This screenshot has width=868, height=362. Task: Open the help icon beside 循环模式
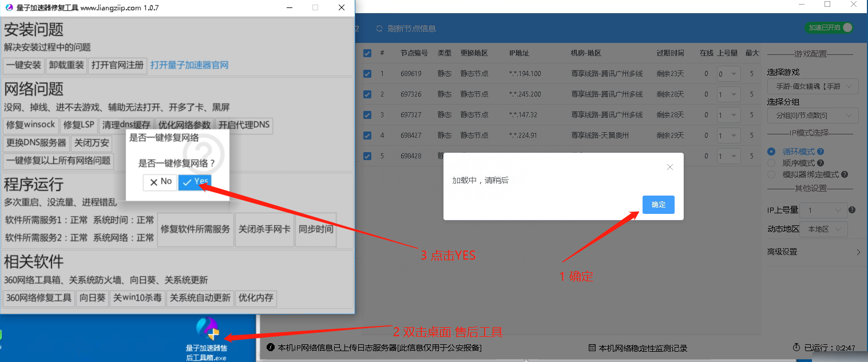pyautogui.click(x=821, y=152)
